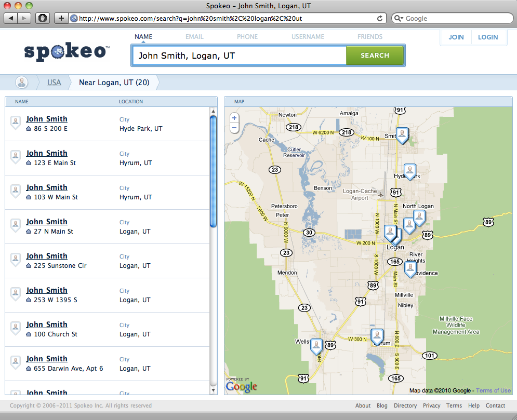Image resolution: width=517 pixels, height=420 pixels.
Task: Click the Google logo on the map
Action: (x=242, y=386)
